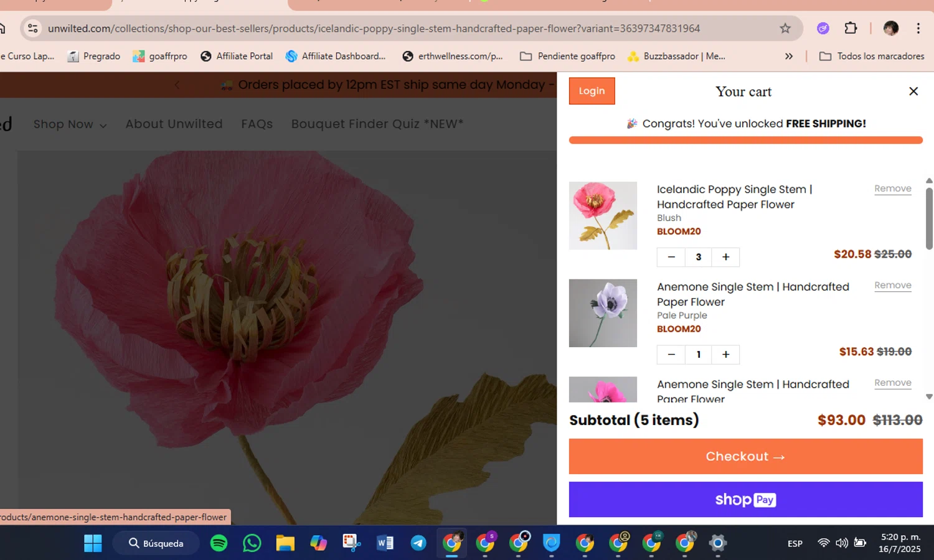Click the orange Checkout button
934x560 pixels.
(745, 457)
